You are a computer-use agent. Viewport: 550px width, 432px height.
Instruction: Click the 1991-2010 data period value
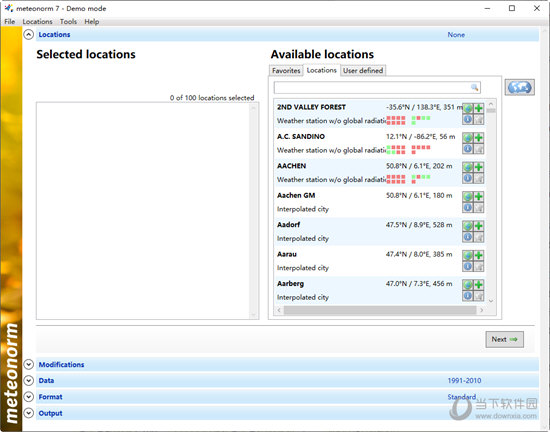(464, 381)
